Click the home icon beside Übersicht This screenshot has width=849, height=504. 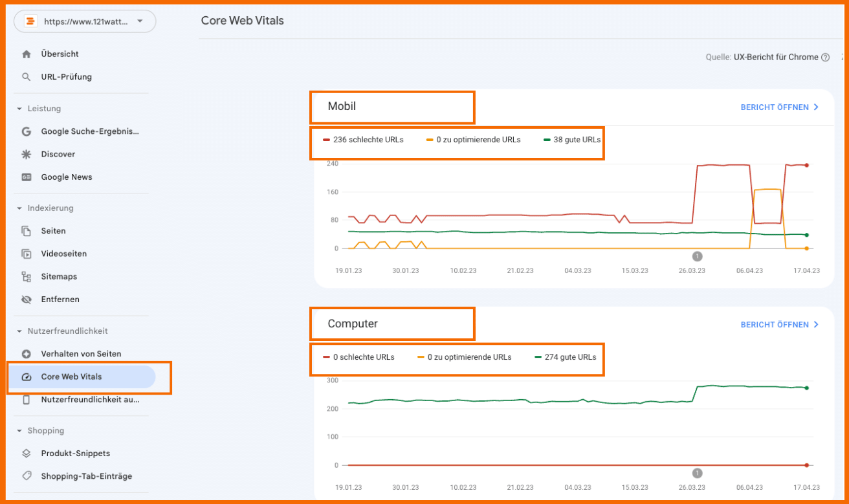click(27, 54)
